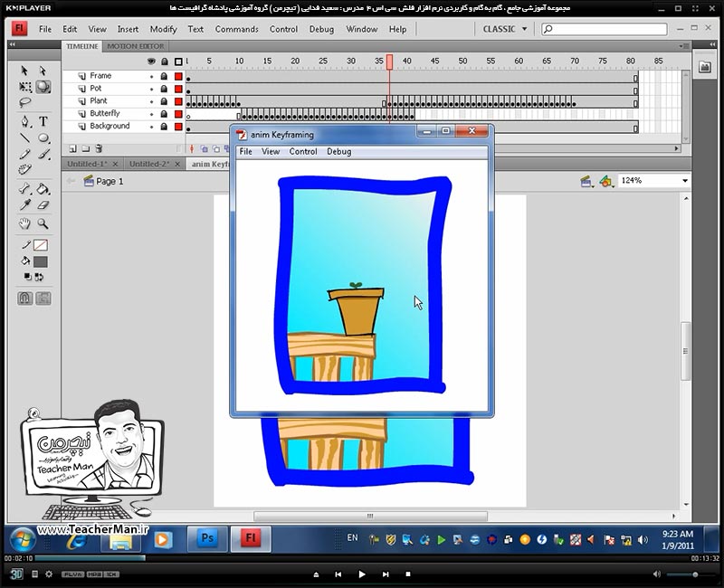Click the Flash help search field
This screenshot has height=588, width=724.
pos(604,29)
